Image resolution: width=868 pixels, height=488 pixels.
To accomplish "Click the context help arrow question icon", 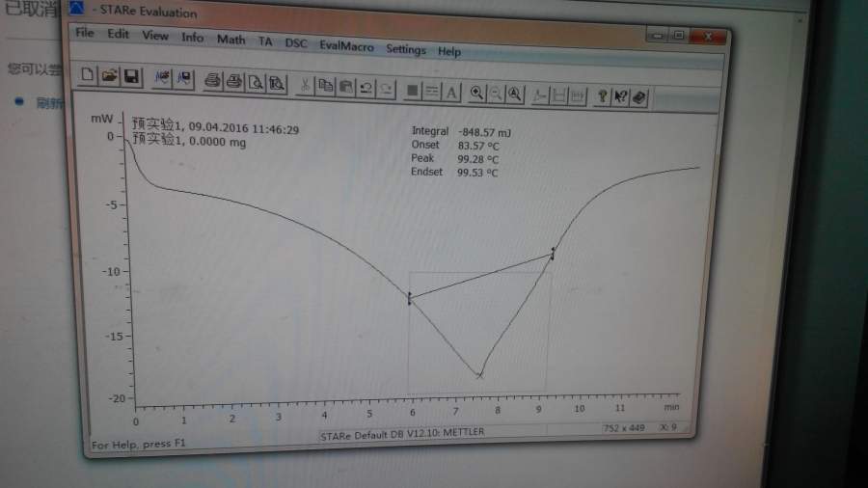I will [x=620, y=97].
